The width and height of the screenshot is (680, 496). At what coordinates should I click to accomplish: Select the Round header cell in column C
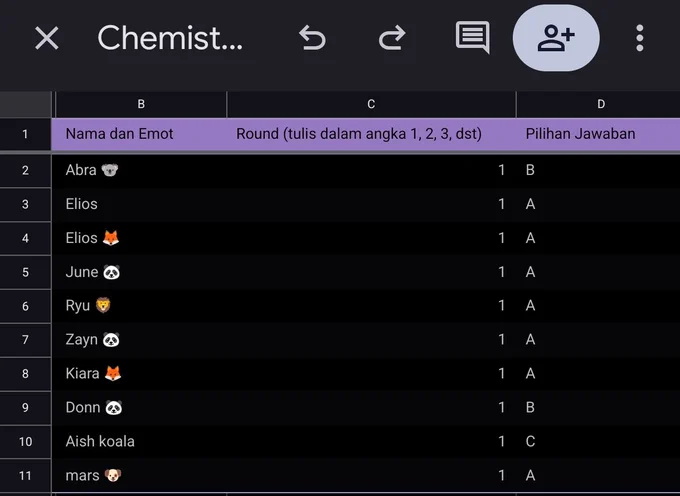coord(371,134)
